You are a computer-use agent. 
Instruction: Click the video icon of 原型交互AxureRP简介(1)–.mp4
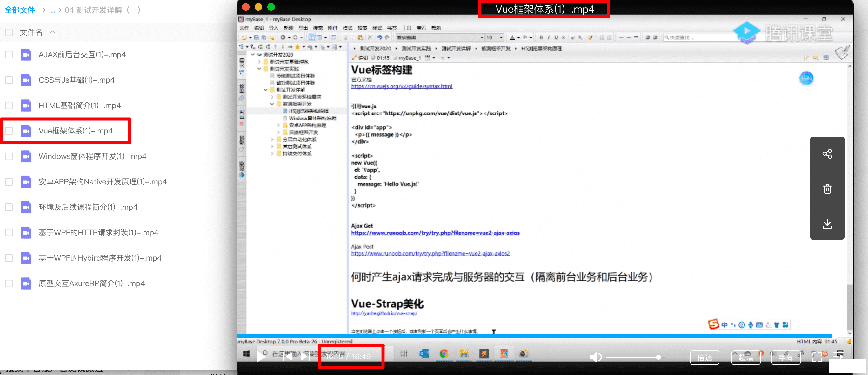[x=26, y=283]
